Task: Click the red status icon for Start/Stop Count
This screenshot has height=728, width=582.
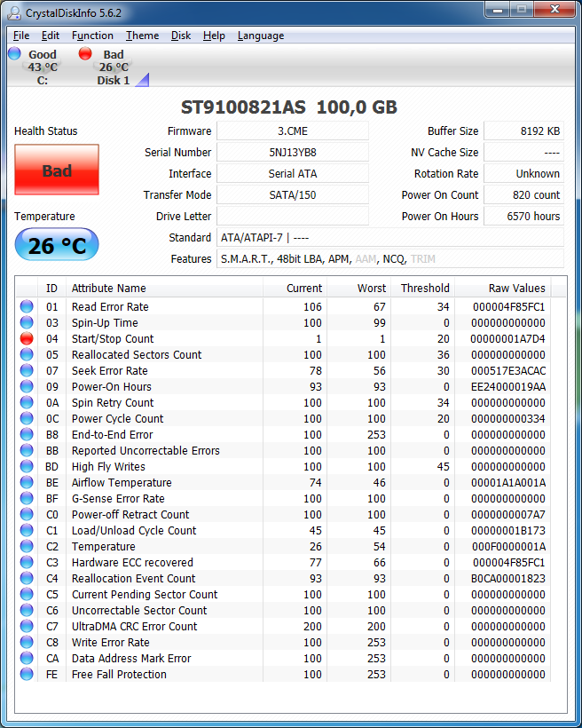Action: [27, 338]
